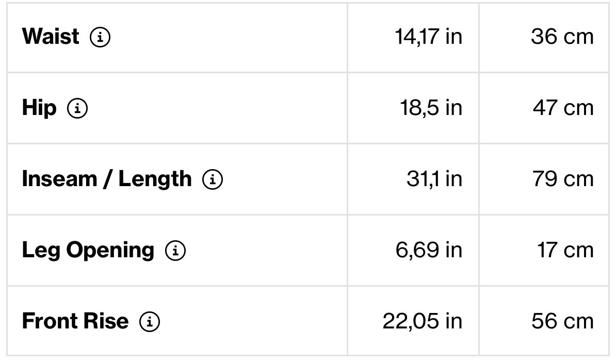Select the Inseam / Length label
The height and width of the screenshot is (364, 616).
coord(107,179)
